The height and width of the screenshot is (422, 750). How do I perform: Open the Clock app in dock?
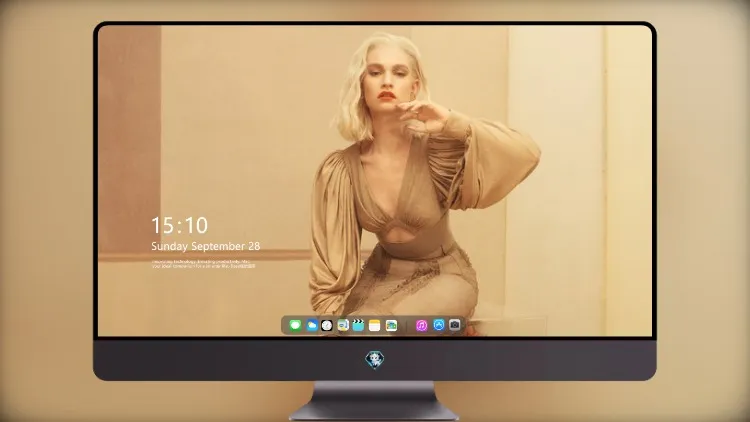[327, 325]
